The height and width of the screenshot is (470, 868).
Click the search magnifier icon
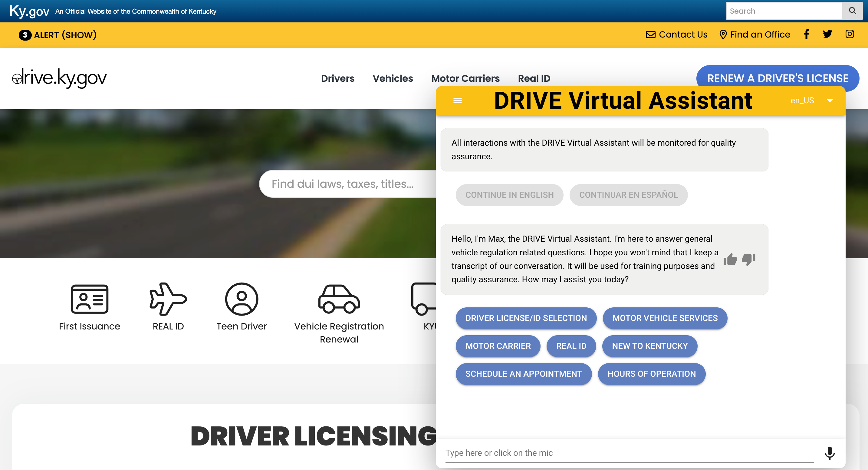(x=852, y=11)
